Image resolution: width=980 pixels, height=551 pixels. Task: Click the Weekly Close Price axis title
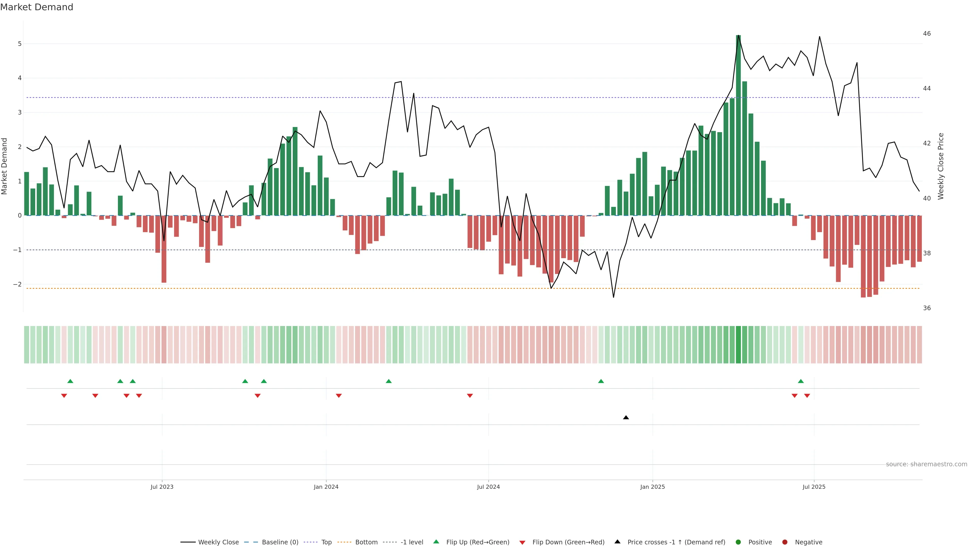tap(940, 166)
